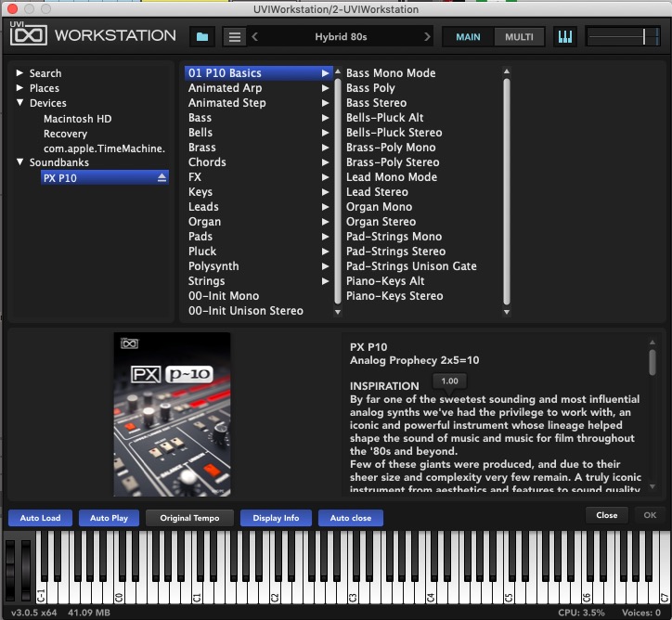672x620 pixels.
Task: Select com.apple.TimeMachine device
Action: tap(104, 149)
